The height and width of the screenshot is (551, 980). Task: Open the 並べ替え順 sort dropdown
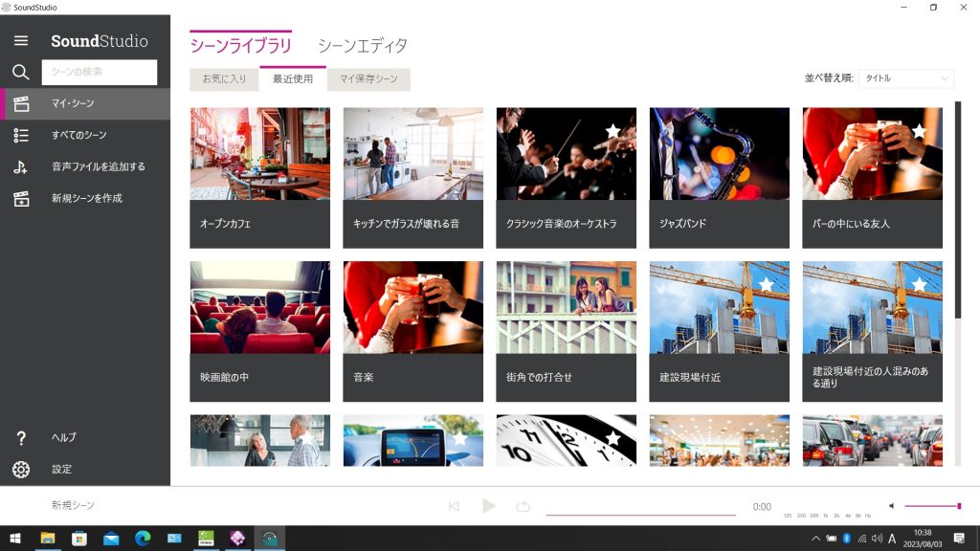click(905, 78)
